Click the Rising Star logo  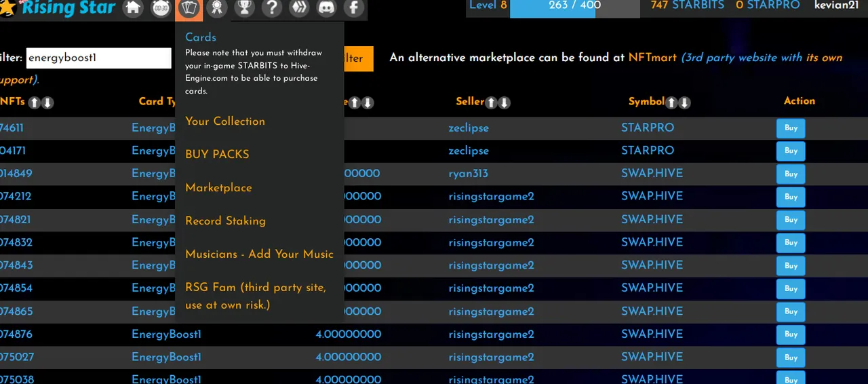pos(58,9)
